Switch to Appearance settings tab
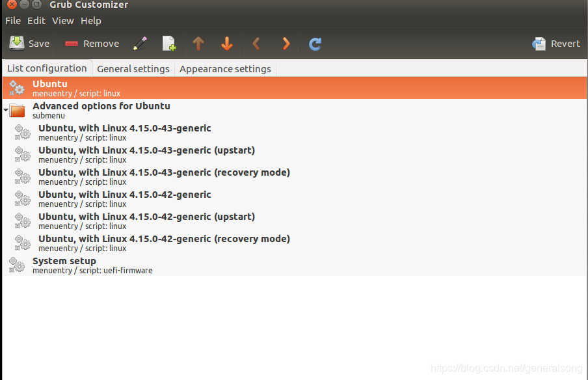The width and height of the screenshot is (588, 380). [225, 69]
